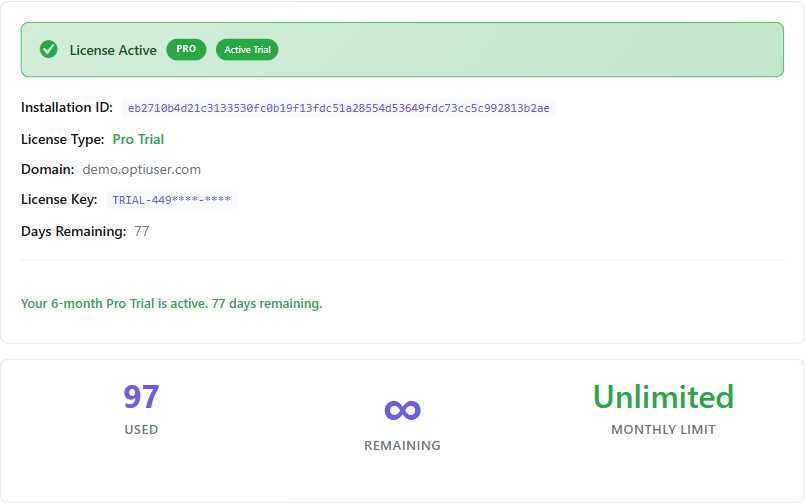Click the green checkmark license status icon
The image size is (805, 503).
[x=49, y=50]
